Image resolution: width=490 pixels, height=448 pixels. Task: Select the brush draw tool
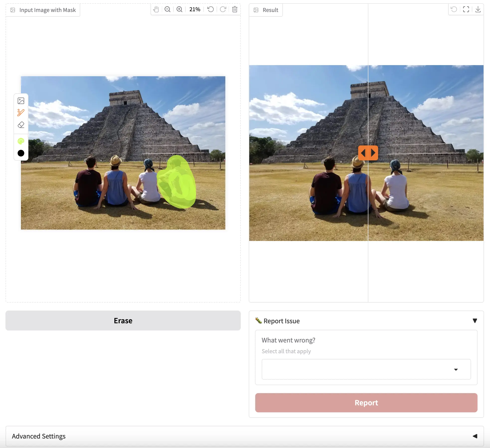pyautogui.click(x=21, y=113)
